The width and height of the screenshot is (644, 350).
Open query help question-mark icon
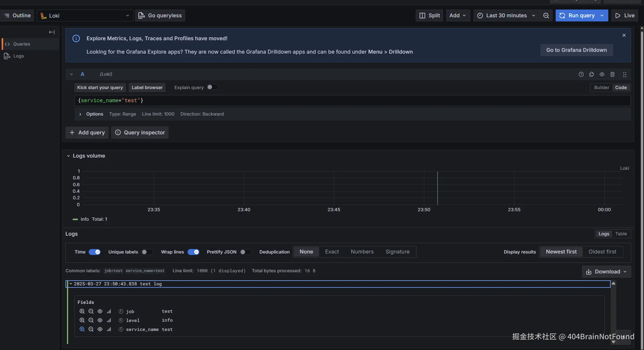coord(581,74)
